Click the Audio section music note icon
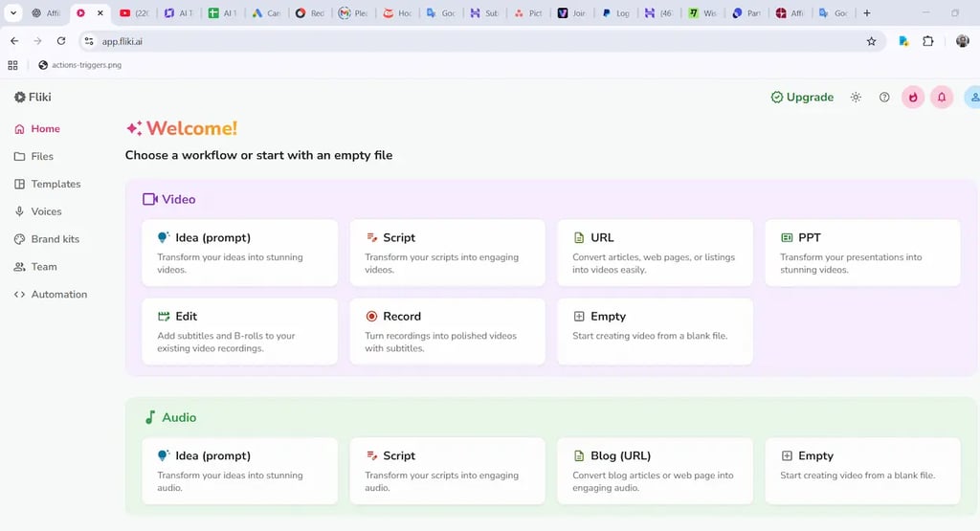 tap(150, 417)
